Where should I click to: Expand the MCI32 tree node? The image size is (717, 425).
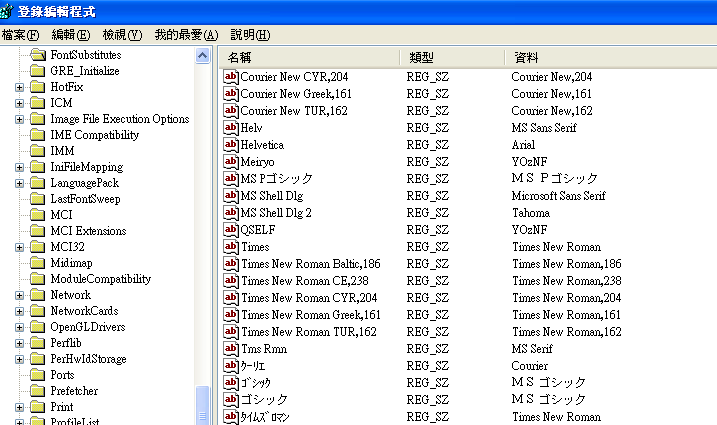click(x=19, y=247)
